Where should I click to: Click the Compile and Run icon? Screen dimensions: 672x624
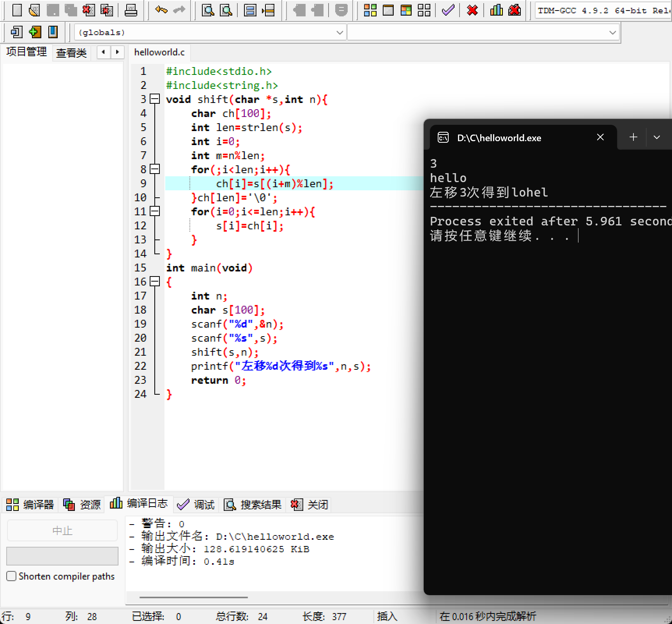(x=406, y=10)
